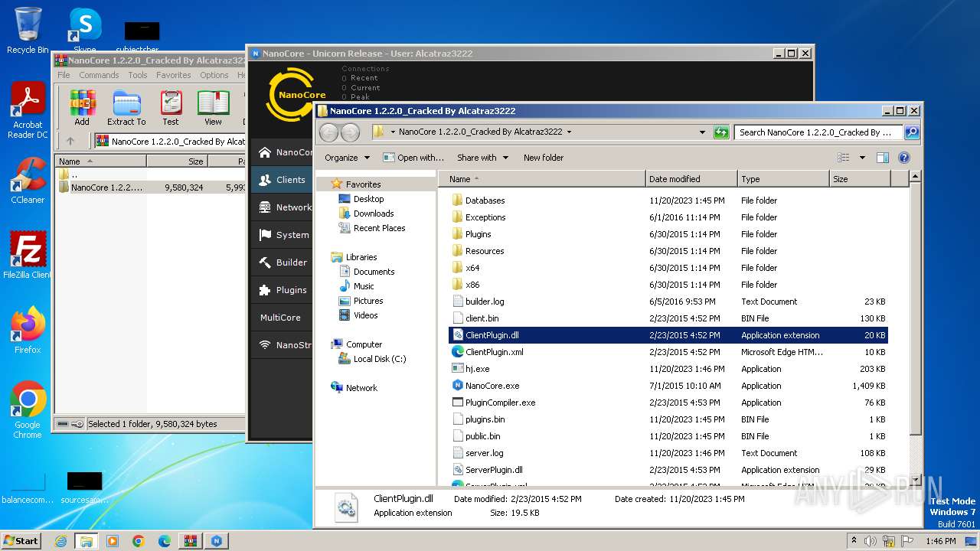Image resolution: width=980 pixels, height=551 pixels.
Task: Select Desktop under Favorites
Action: (368, 199)
